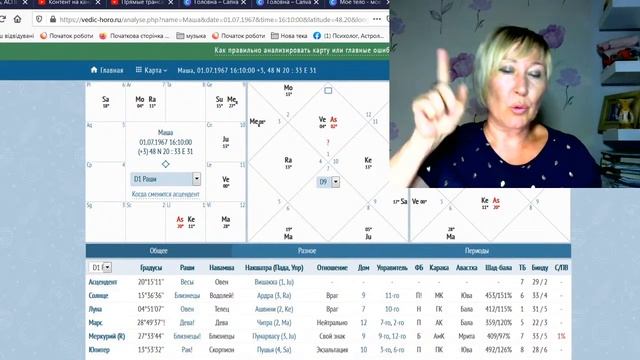Click the '455/151%' Шад бала value
Viewport: 640px width, 360px height.
pos(498,296)
